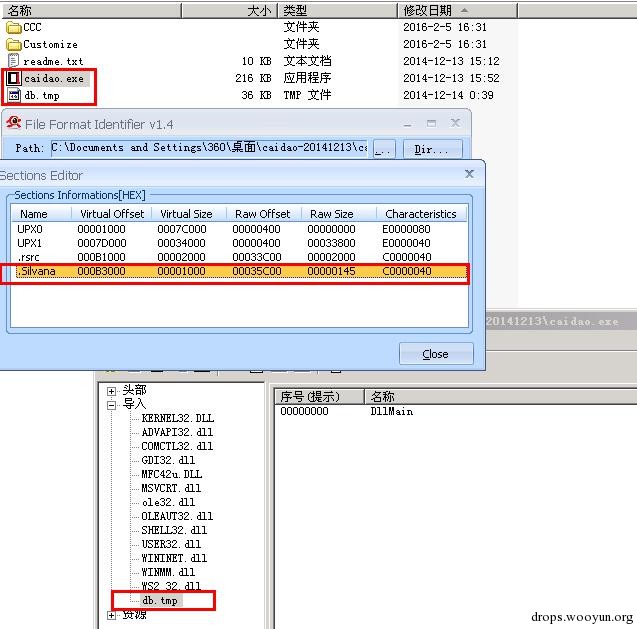This screenshot has height=629, width=637.
Task: Select the .Silvana section row
Action: 240,271
